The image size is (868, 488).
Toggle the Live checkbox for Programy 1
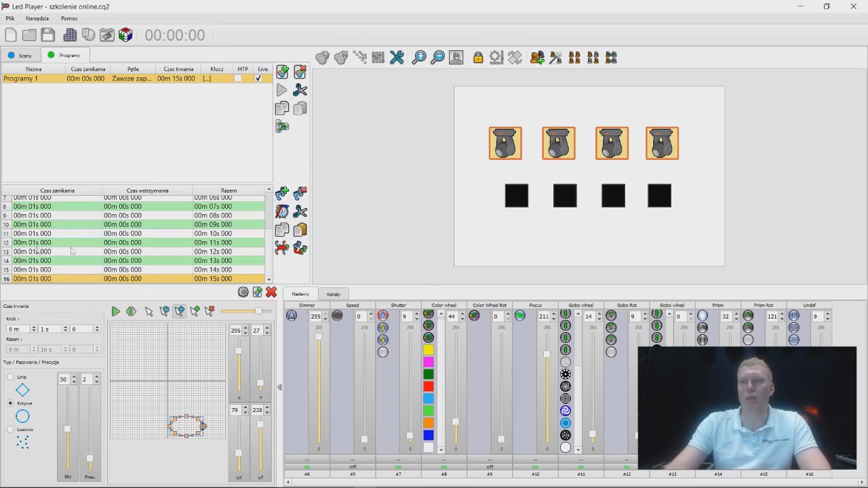click(258, 79)
